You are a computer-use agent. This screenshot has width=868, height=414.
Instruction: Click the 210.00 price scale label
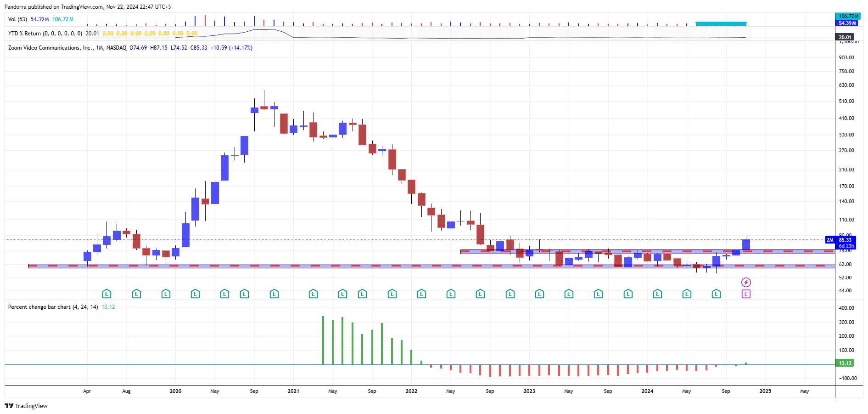click(846, 170)
